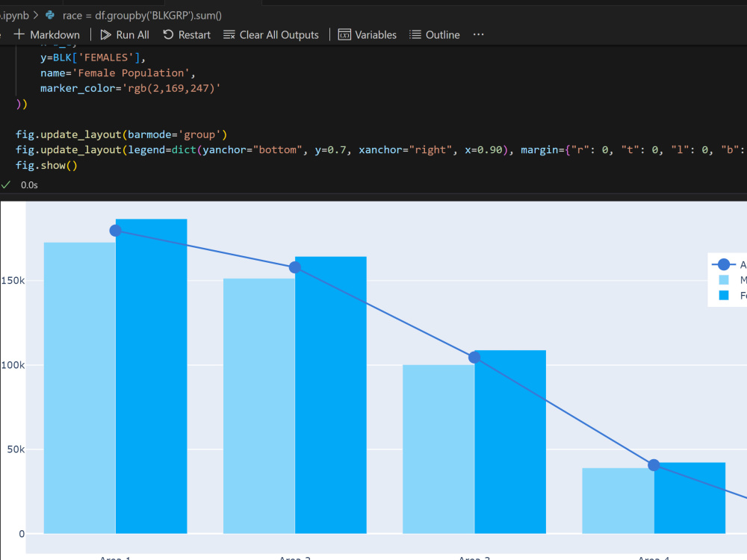Click the 100k y-axis label
Screen dimensions: 747x560
[13, 365]
